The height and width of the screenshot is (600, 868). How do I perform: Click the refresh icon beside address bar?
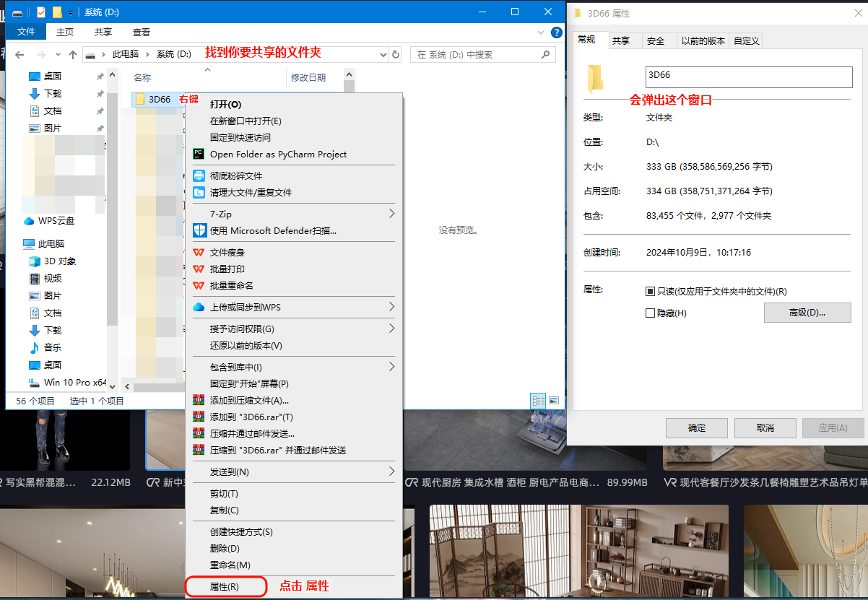(395, 55)
